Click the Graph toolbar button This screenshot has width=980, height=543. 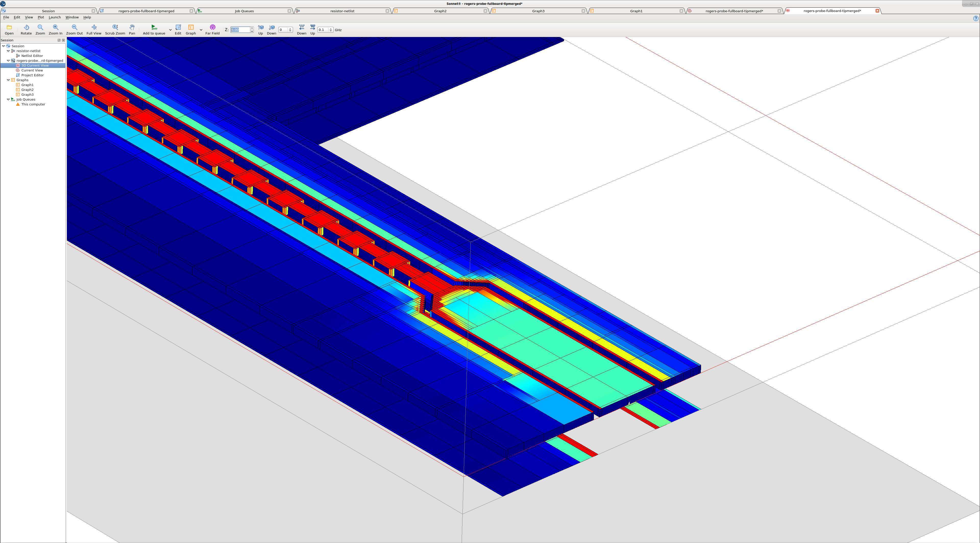pyautogui.click(x=191, y=29)
